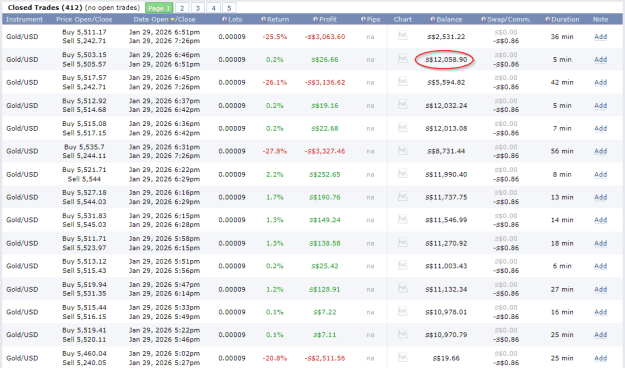Click the Note column header
This screenshot has height=368, width=625.
coord(600,19)
